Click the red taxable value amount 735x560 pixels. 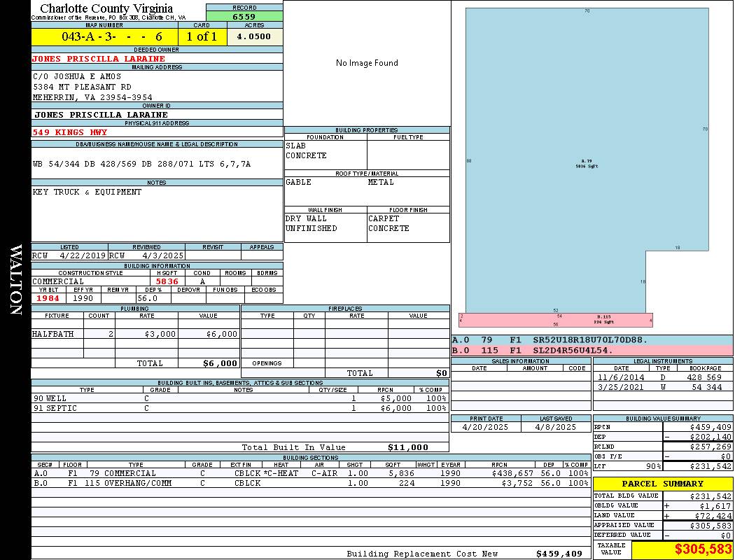click(703, 549)
